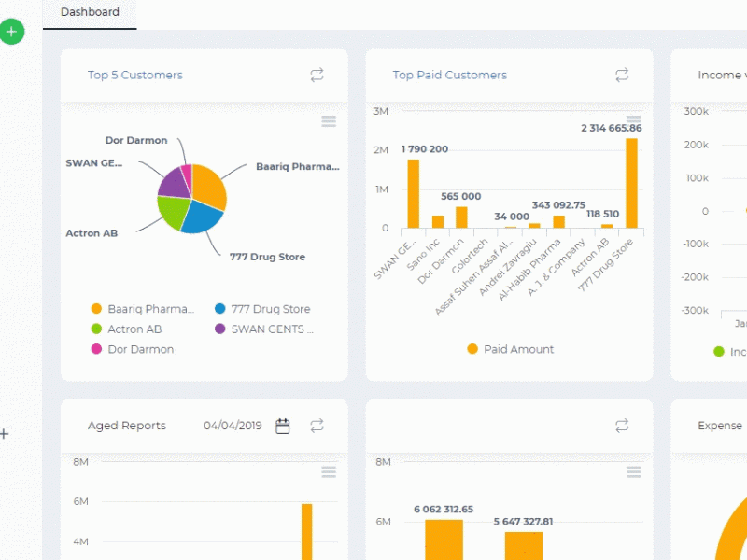Click the Sano Inc bar
This screenshot has height=560, width=747.
point(438,222)
